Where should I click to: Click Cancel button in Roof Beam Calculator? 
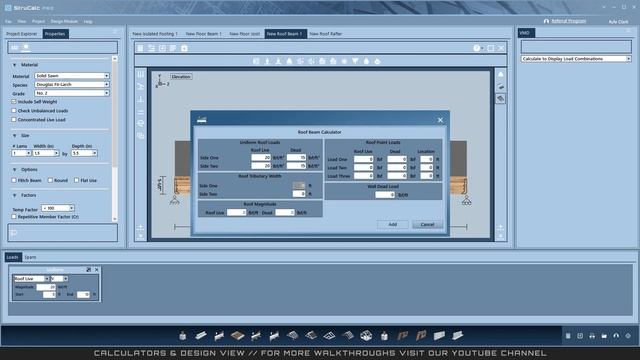coord(427,224)
